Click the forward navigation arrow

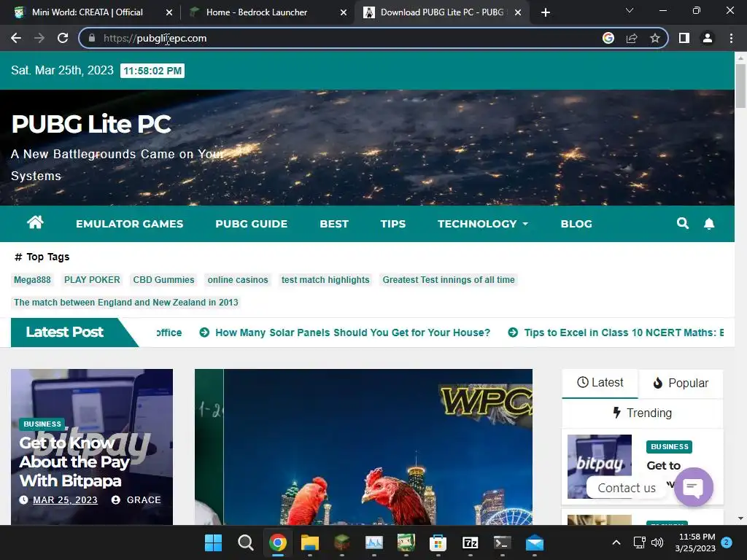tap(39, 38)
